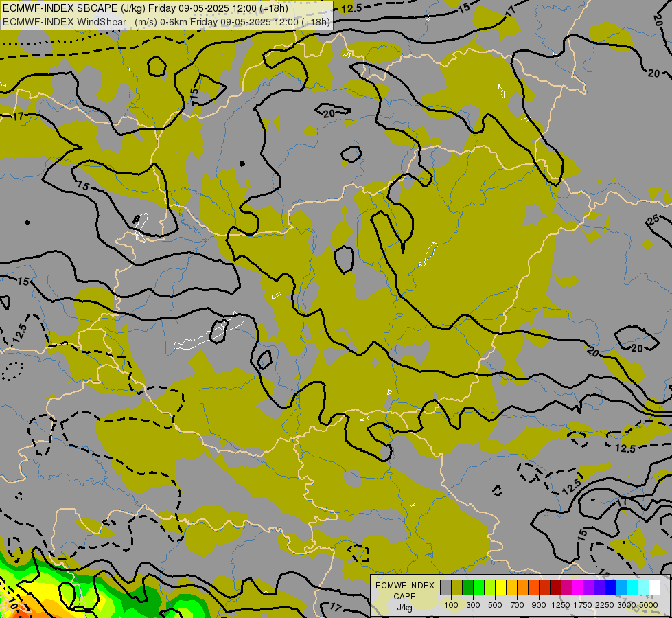
Task: Click the white legend swatch
Action: (x=654, y=587)
